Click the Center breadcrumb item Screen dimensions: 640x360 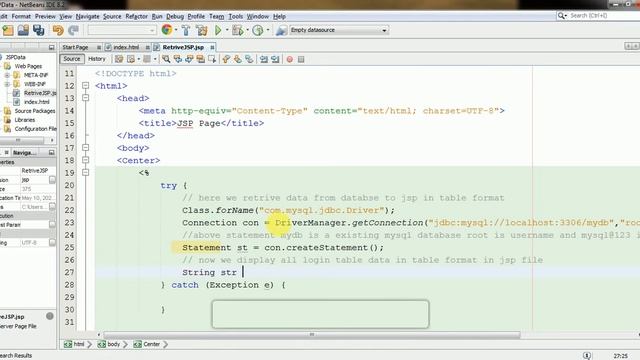point(147,344)
